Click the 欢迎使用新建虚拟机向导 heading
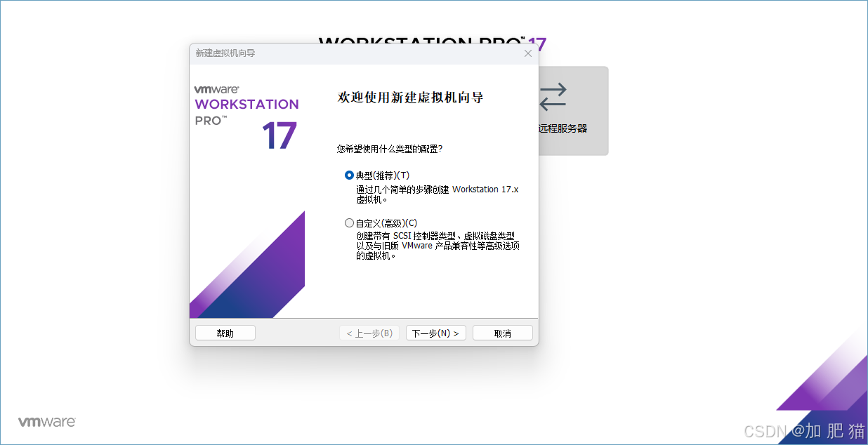The image size is (868, 445). 411,98
